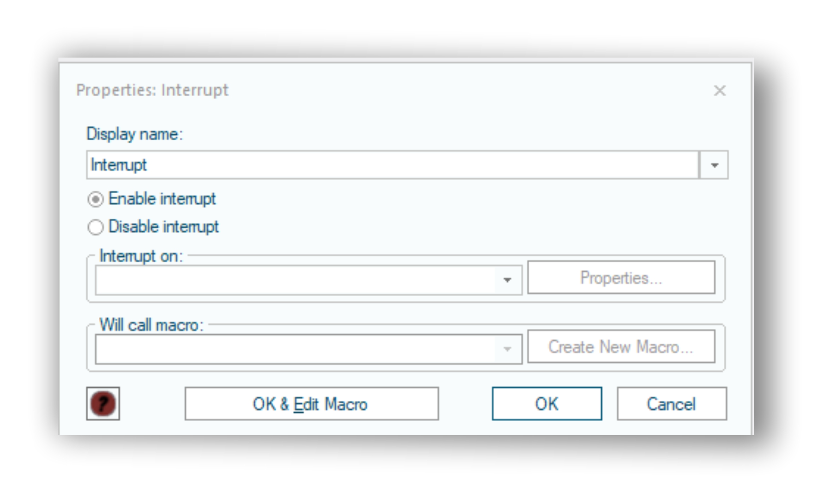
Task: Click the dialog title 'Properties: Interrupt'
Action: (152, 90)
